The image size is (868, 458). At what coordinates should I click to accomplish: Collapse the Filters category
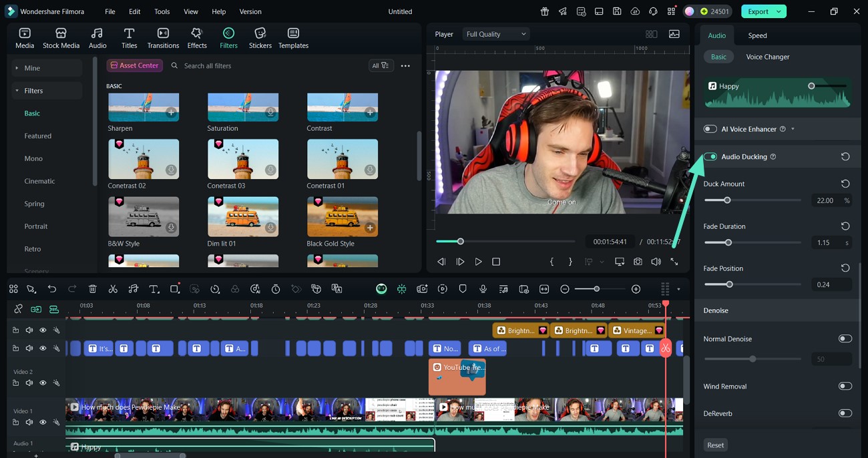tap(17, 91)
